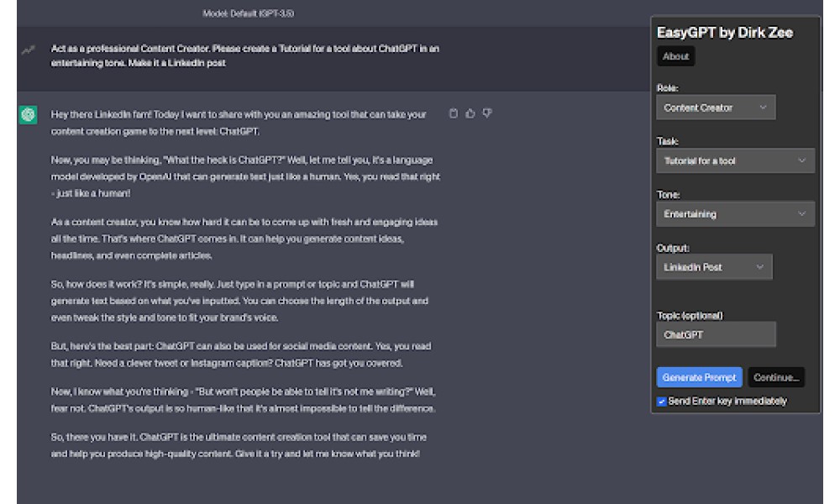The image size is (840, 504).
Task: Click the user avatar icon beside prompt
Action: click(28, 50)
